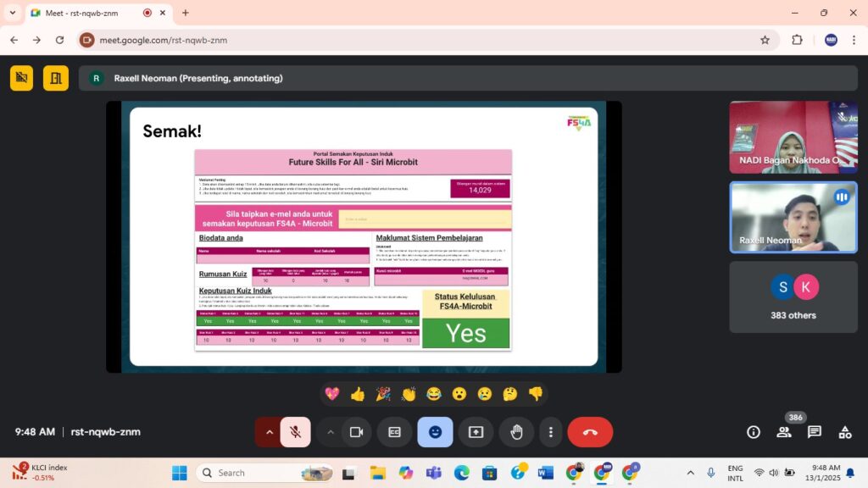Viewport: 868px width, 488px height.
Task: Close the Meet browser tab
Action: pyautogui.click(x=163, y=13)
